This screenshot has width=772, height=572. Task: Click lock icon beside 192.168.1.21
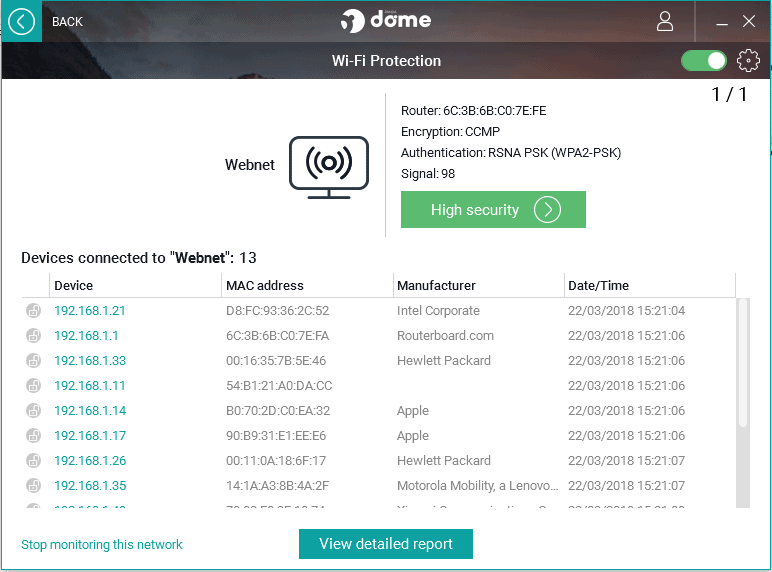coord(33,311)
